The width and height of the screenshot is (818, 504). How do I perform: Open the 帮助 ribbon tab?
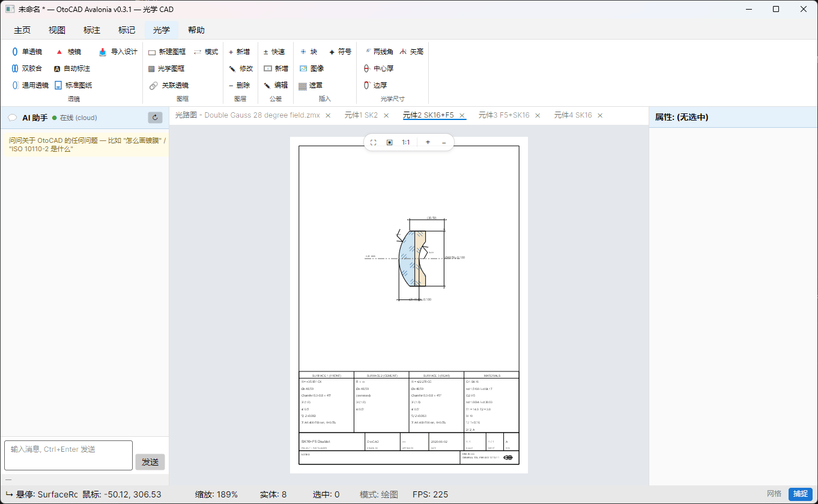[196, 30]
